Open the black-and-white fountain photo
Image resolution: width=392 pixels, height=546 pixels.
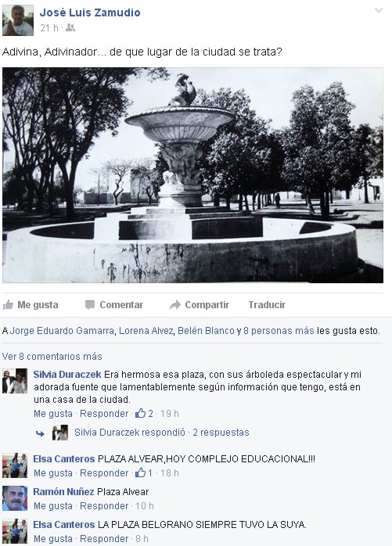click(x=192, y=175)
